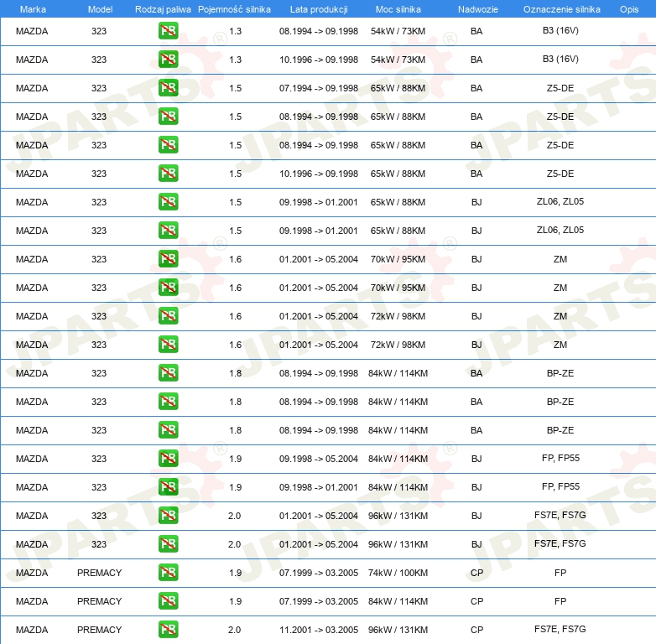656x644 pixels.
Task: Click the Pojemność silnika column header
Action: [x=234, y=9]
